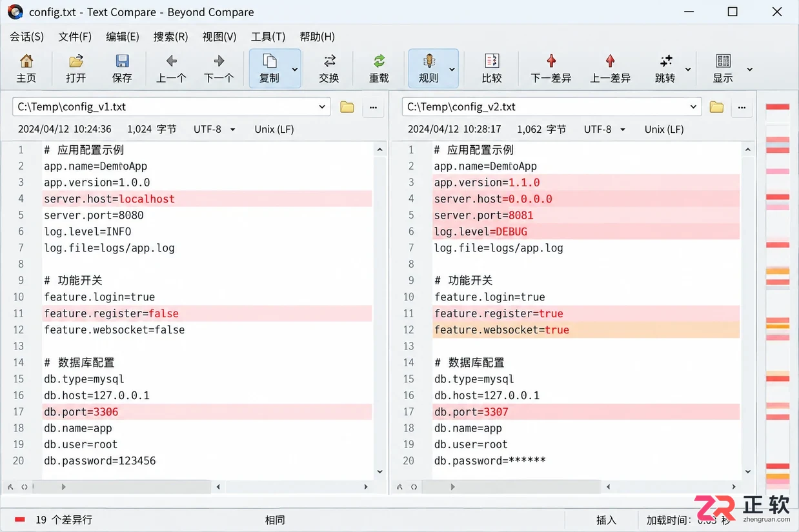Viewport: 799px width, 532px height.
Task: Go to 下一个 next item
Action: click(219, 68)
